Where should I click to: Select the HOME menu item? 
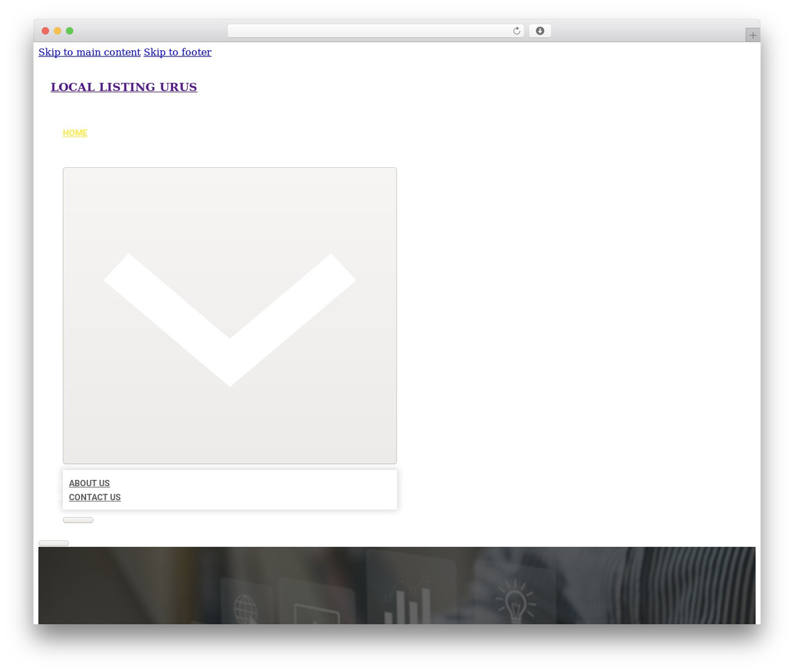(x=75, y=133)
